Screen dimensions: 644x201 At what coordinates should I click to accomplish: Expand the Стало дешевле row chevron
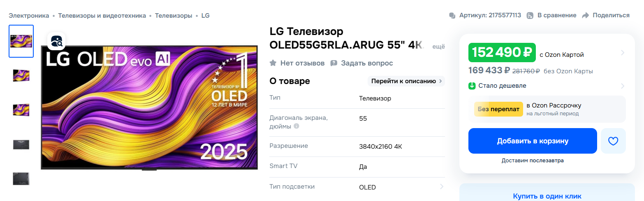coord(623,86)
